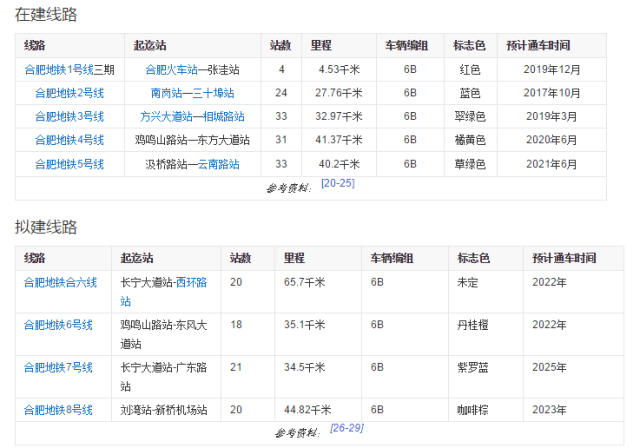Select the 32.97千米 mileage cell
This screenshot has height=448, width=640.
pyautogui.click(x=339, y=117)
